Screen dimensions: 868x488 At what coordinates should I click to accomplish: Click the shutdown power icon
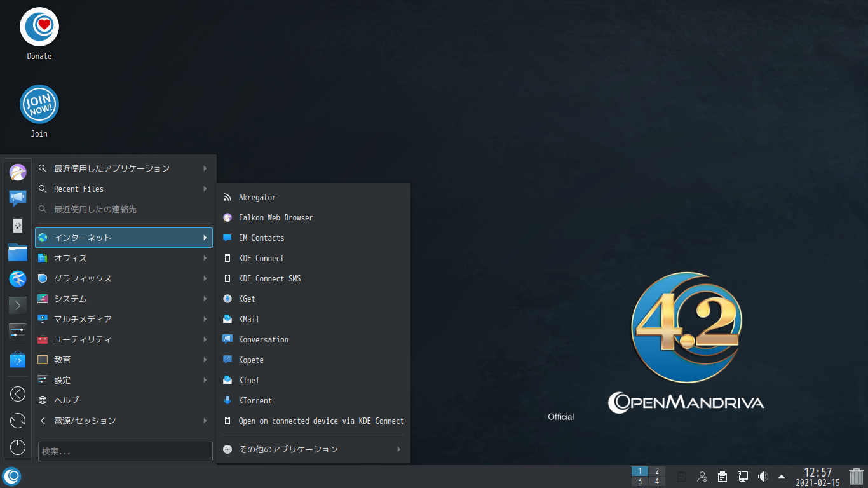pos(18,447)
